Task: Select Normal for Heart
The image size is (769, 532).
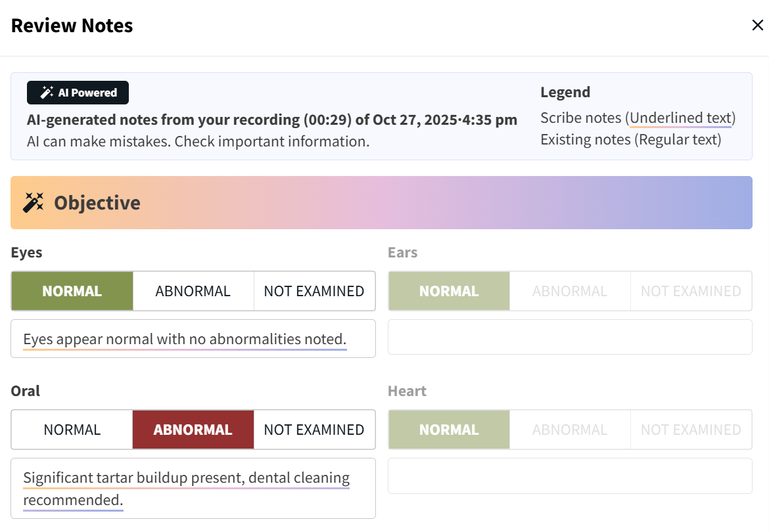Action: [449, 430]
